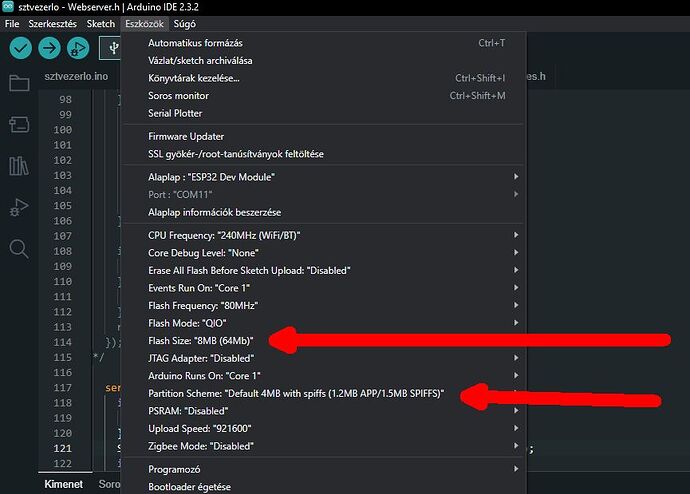Click line number 110 in gutter
The width and height of the screenshot is (690, 494).
click(62, 282)
